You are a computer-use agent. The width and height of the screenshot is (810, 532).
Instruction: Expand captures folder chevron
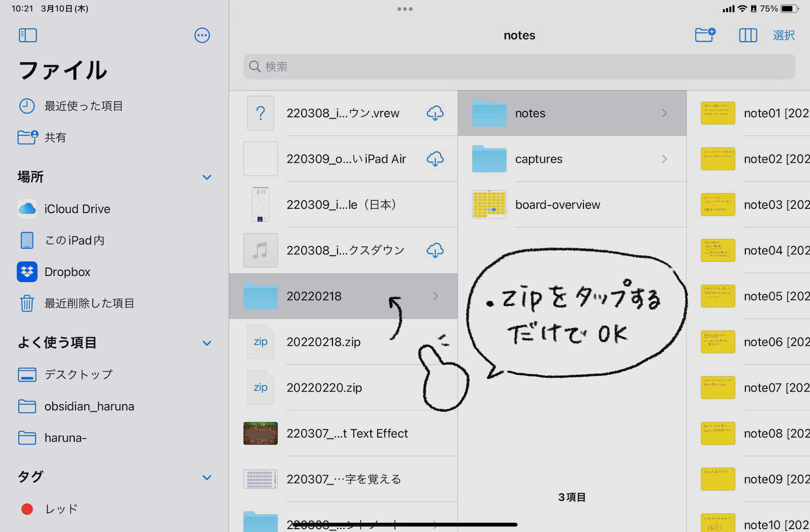point(664,159)
